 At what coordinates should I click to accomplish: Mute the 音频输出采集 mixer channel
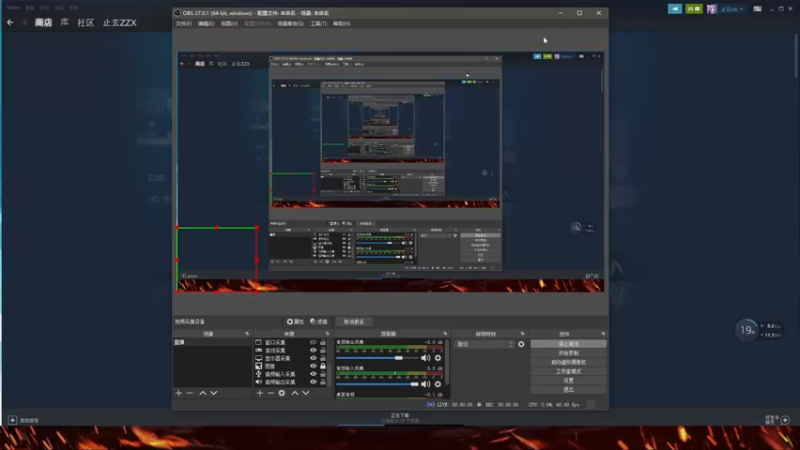(x=426, y=358)
